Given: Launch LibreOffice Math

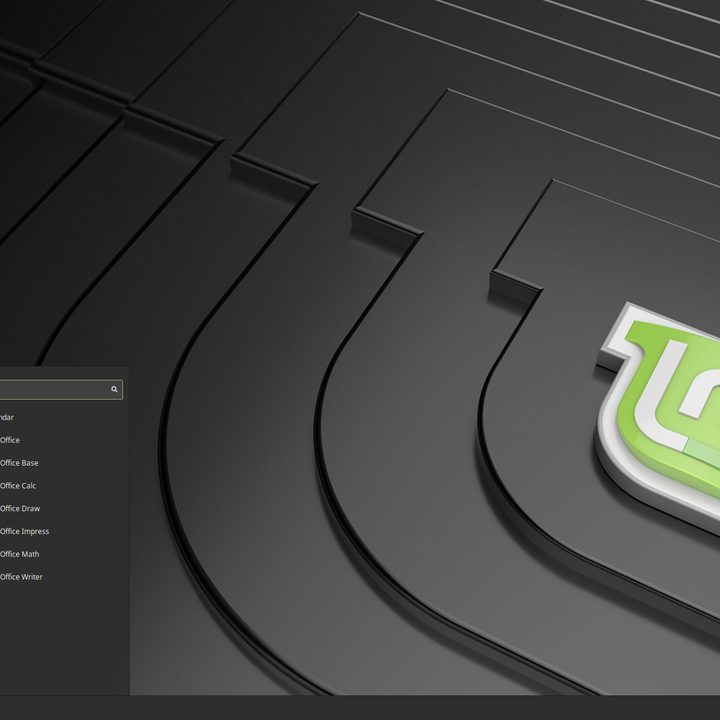Looking at the screenshot, I should [19, 554].
